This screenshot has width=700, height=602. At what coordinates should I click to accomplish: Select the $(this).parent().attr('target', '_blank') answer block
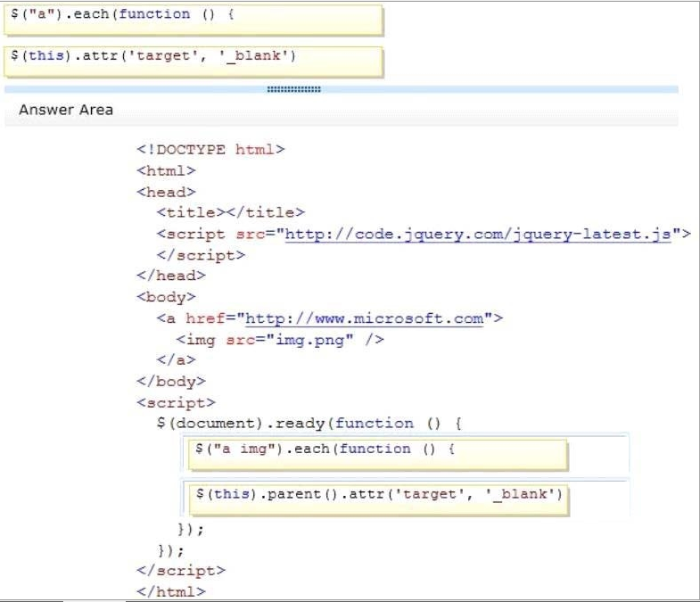[x=379, y=500]
